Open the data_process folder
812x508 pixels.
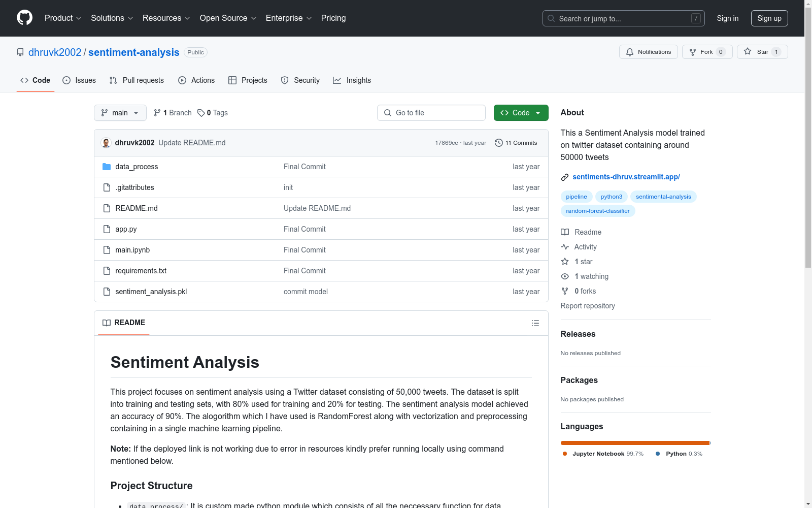[x=137, y=167]
